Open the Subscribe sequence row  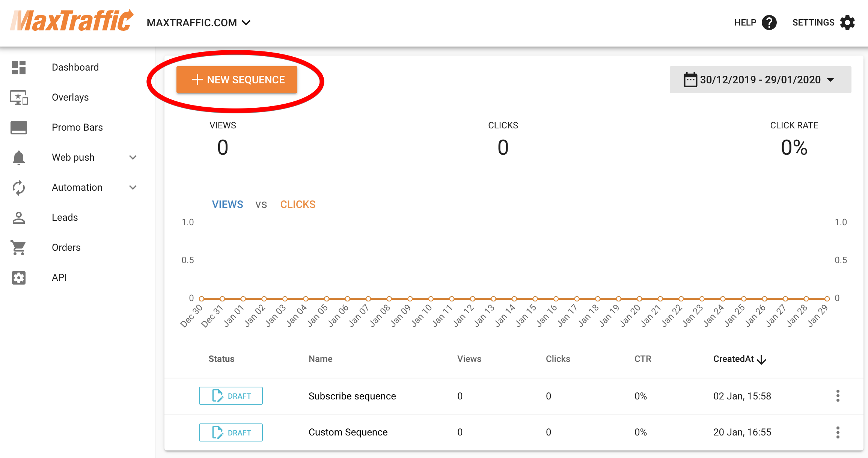tap(352, 396)
